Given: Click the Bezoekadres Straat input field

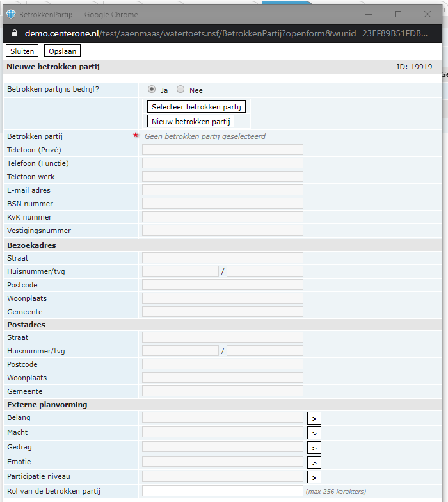Looking at the screenshot, I should 222,257.
